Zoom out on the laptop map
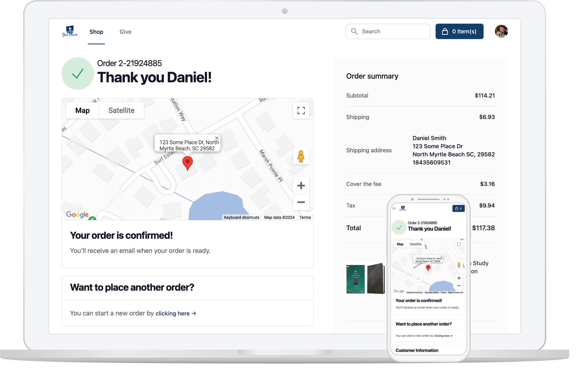The height and width of the screenshot is (381, 588). pos(301,202)
